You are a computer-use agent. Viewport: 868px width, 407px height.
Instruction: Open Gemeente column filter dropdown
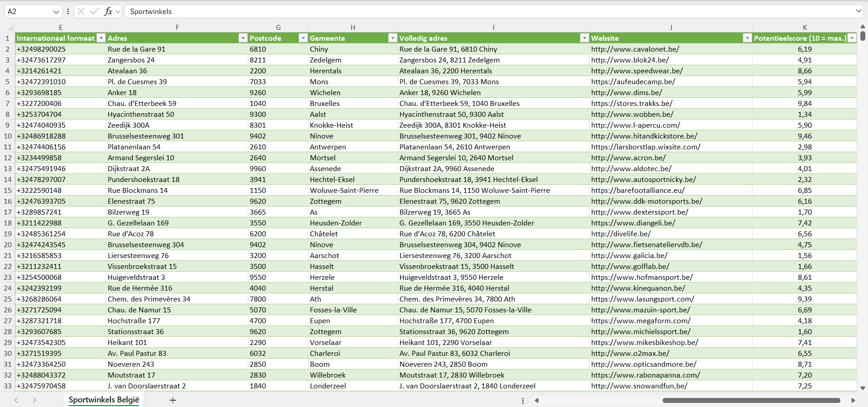pyautogui.click(x=393, y=38)
